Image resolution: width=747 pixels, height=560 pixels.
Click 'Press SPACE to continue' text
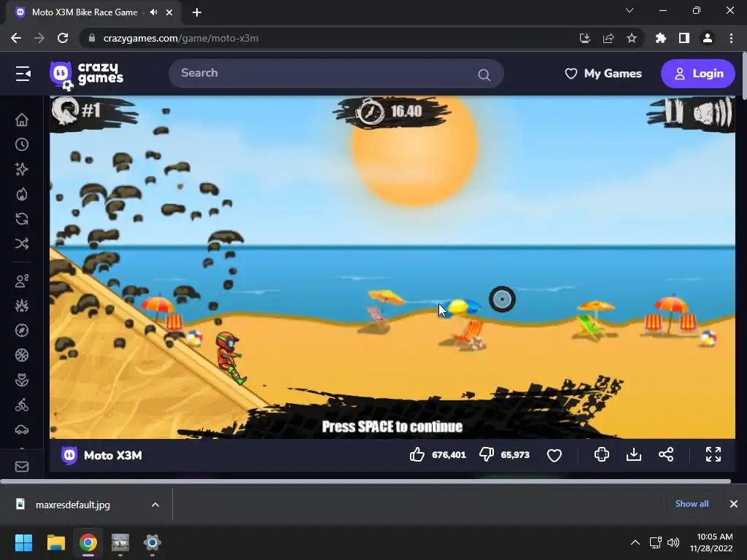pos(392,427)
